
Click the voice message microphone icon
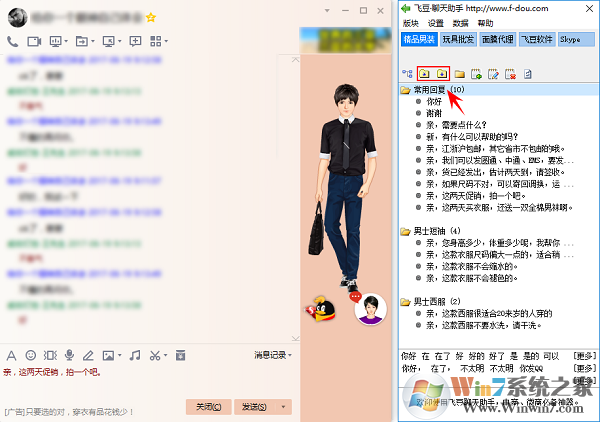point(69,355)
